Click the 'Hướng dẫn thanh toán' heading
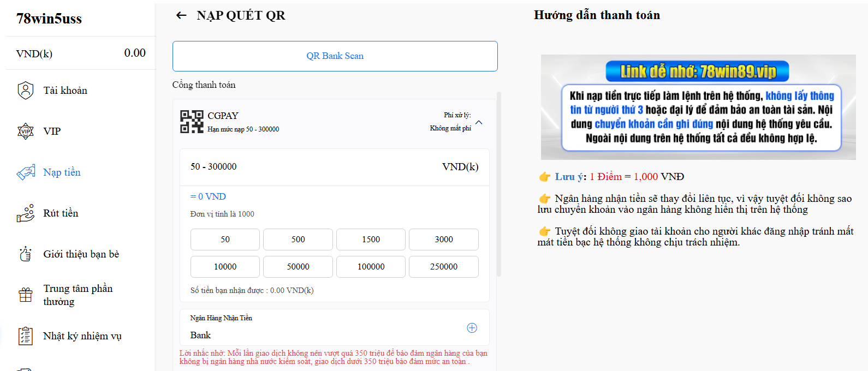 tap(597, 15)
